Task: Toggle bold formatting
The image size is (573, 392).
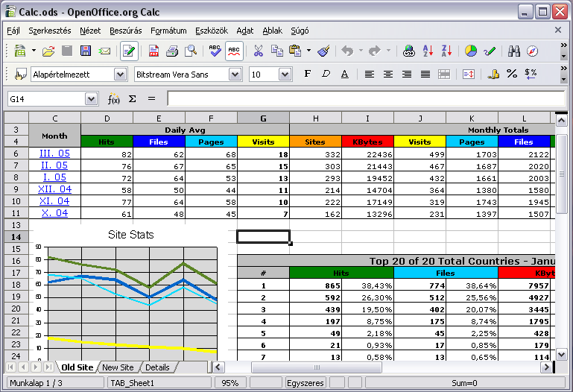Action: pyautogui.click(x=307, y=75)
